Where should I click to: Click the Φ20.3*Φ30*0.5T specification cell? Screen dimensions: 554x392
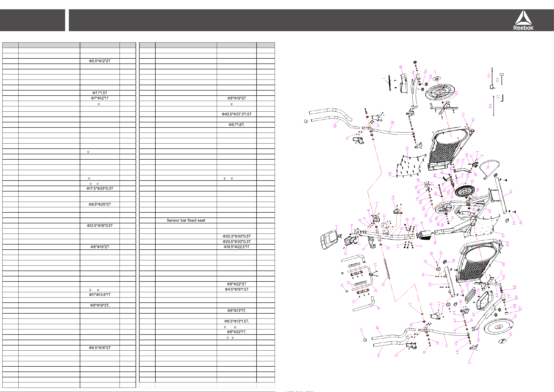[237, 236]
